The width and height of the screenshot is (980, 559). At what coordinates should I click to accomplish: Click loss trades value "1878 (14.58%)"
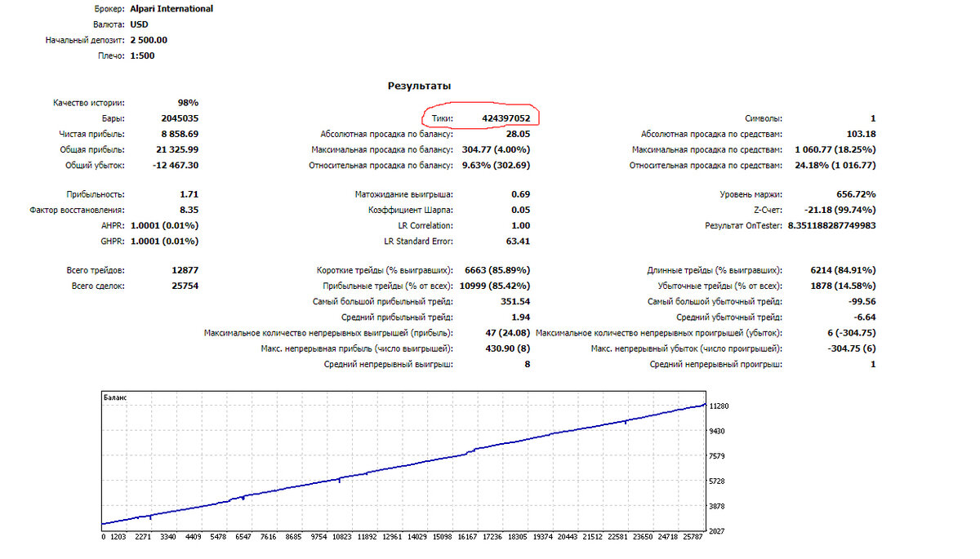point(843,286)
